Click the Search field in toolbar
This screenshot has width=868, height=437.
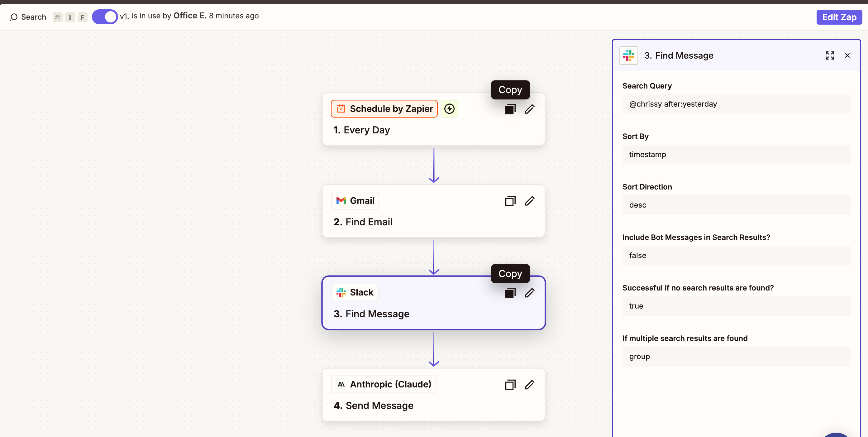point(28,17)
